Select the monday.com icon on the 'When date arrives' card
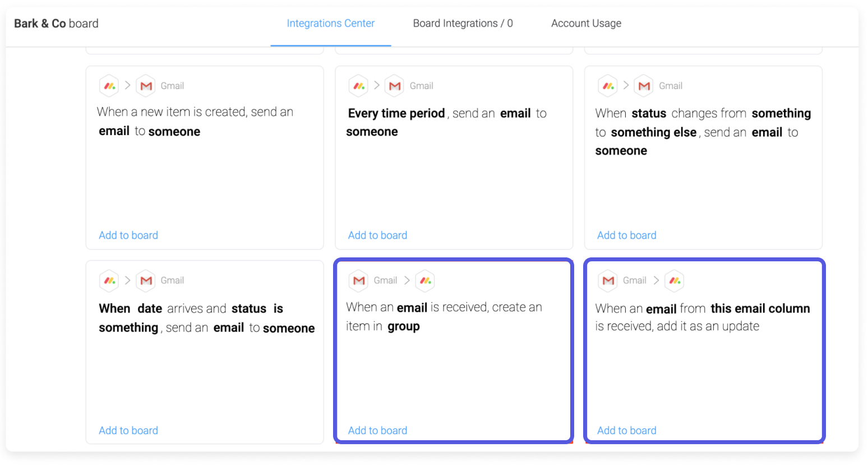868x466 pixels. coord(109,280)
